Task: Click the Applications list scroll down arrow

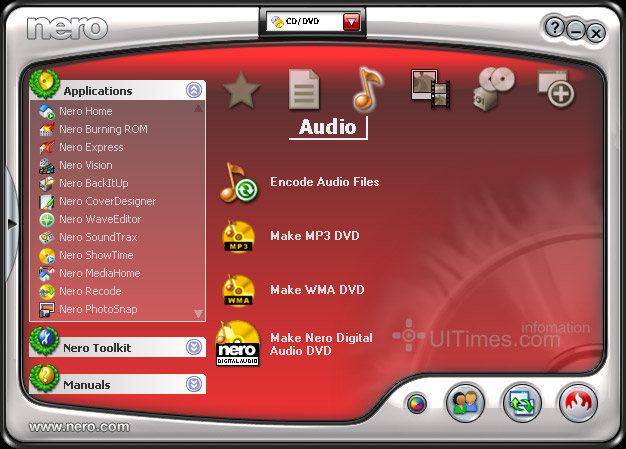Action: coord(198,313)
